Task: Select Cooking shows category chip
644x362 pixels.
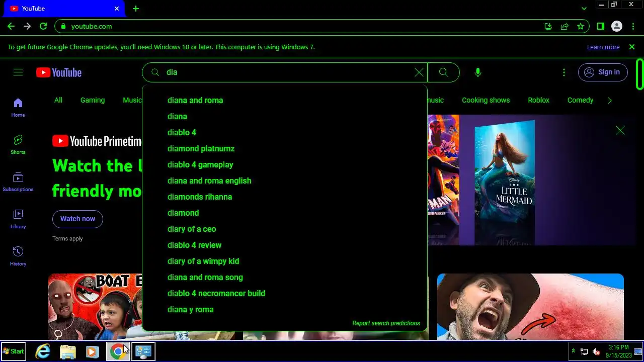Action: pos(486,100)
